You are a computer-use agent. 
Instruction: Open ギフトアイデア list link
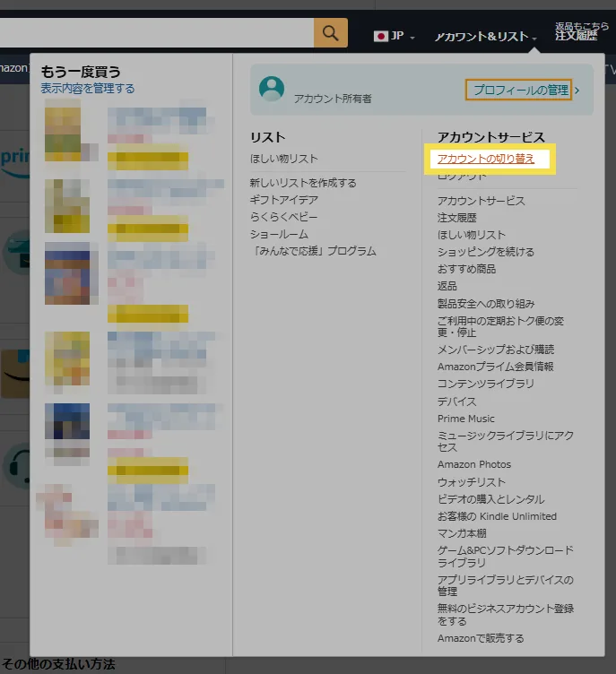pyautogui.click(x=284, y=200)
